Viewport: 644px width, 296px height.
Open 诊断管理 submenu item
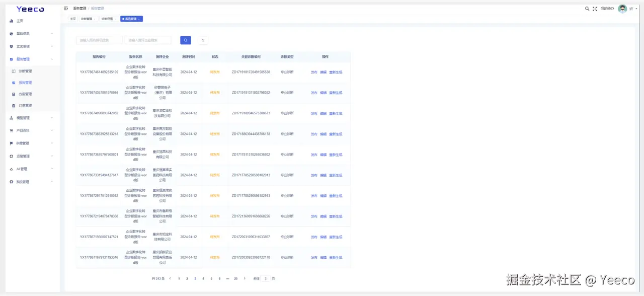click(x=25, y=71)
